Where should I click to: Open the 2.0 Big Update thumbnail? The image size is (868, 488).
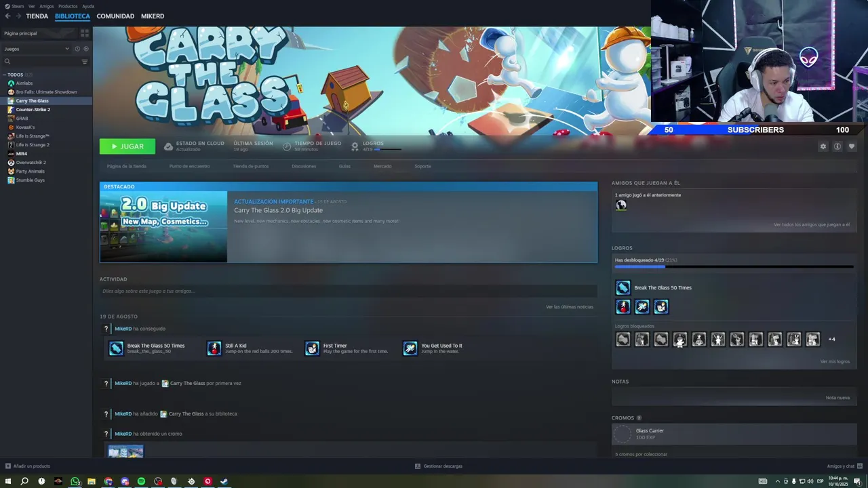point(163,226)
